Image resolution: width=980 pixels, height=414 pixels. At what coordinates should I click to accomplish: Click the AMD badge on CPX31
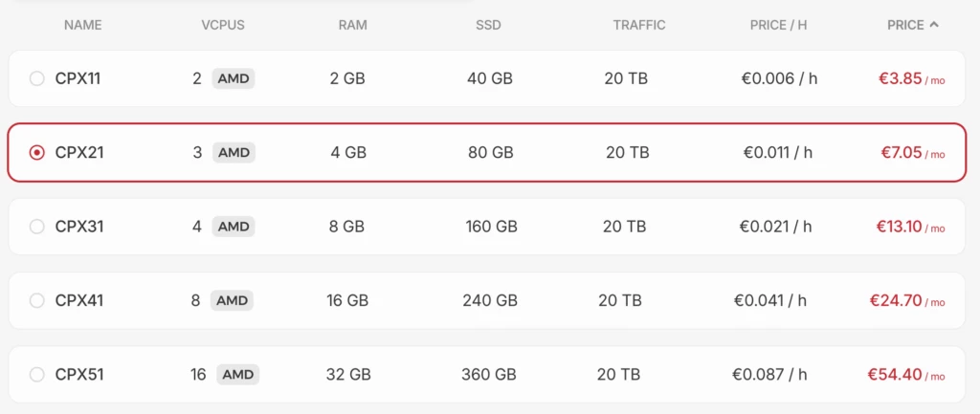[234, 227]
